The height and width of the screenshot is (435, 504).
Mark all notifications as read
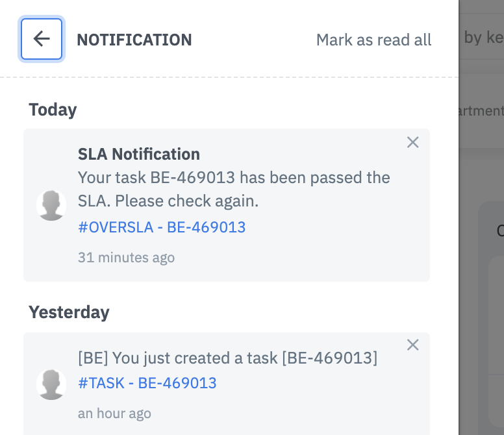[373, 40]
